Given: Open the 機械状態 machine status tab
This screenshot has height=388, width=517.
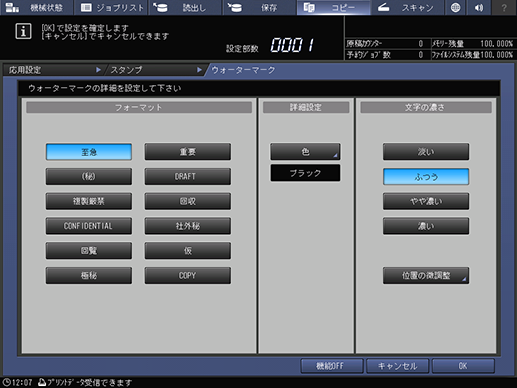Looking at the screenshot, I should (x=36, y=7).
